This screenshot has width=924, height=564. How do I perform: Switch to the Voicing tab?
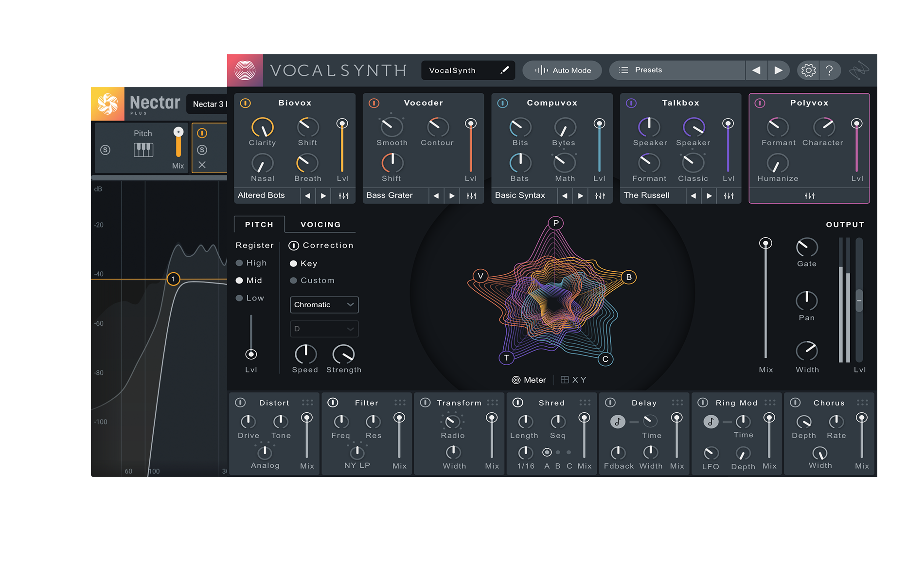coord(320,225)
